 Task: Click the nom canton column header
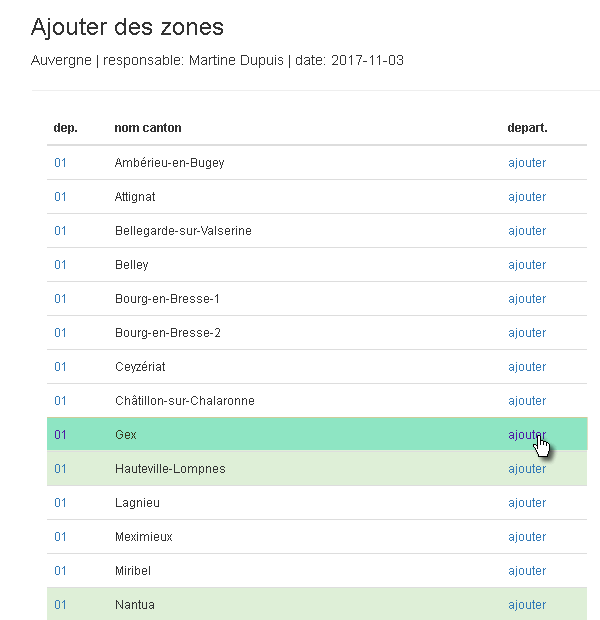148,128
